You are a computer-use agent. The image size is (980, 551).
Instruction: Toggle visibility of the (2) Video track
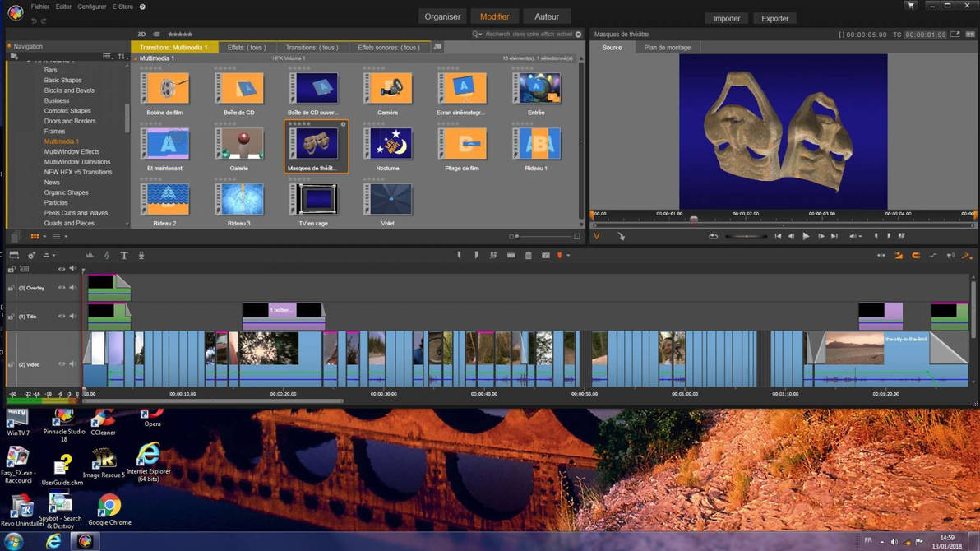pyautogui.click(x=61, y=364)
